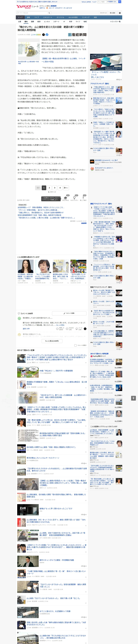This screenshot has width=138, height=644.
Task: Open the 【画像】 related image link
Action: pyautogui.click(x=63, y=60)
